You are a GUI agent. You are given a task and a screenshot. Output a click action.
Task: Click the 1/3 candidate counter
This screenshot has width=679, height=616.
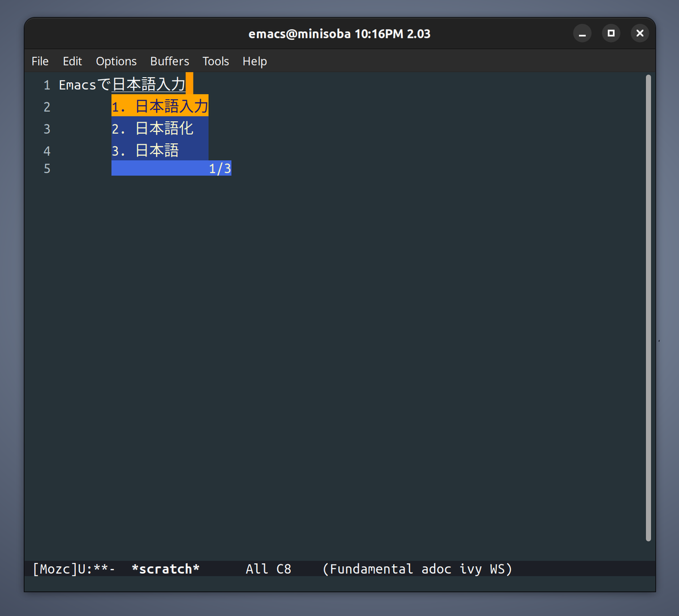[x=220, y=168]
